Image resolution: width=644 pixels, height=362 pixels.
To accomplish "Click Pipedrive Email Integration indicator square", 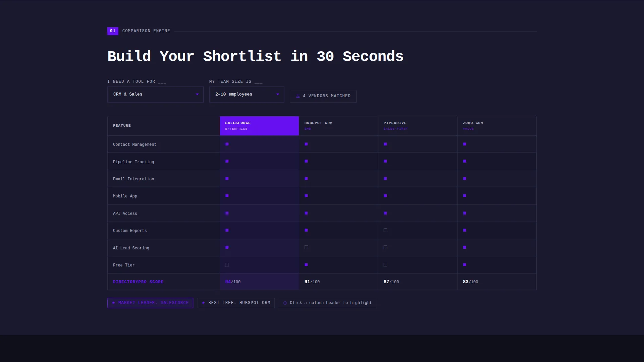I will coord(385,179).
